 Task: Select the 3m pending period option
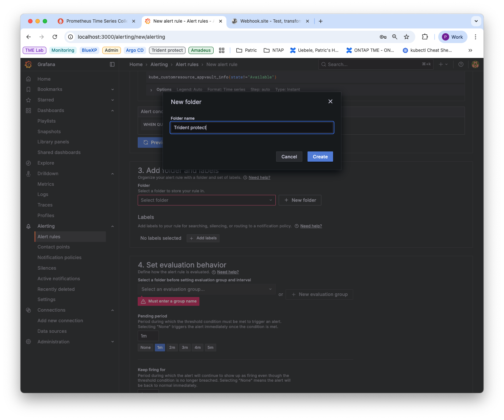(x=185, y=347)
